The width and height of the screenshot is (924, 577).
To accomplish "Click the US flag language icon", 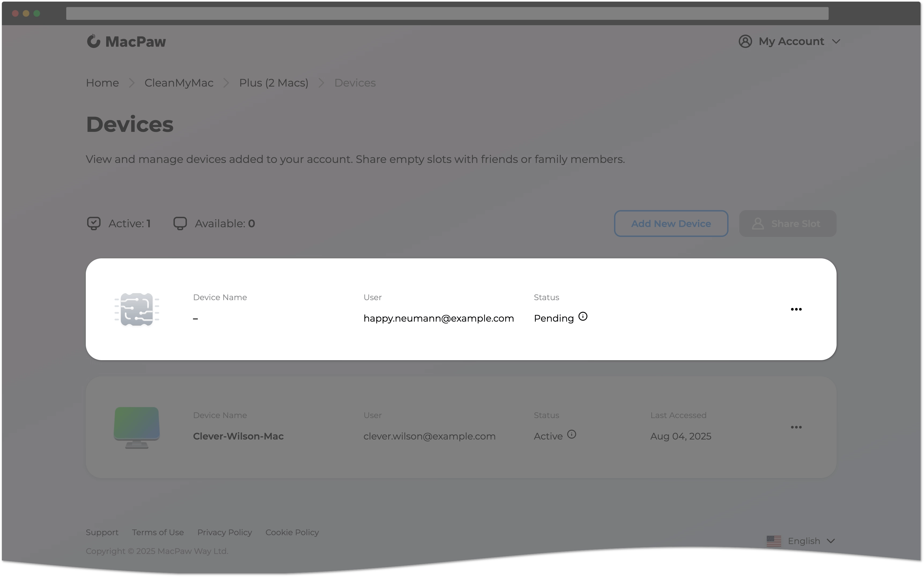I will click(x=774, y=541).
